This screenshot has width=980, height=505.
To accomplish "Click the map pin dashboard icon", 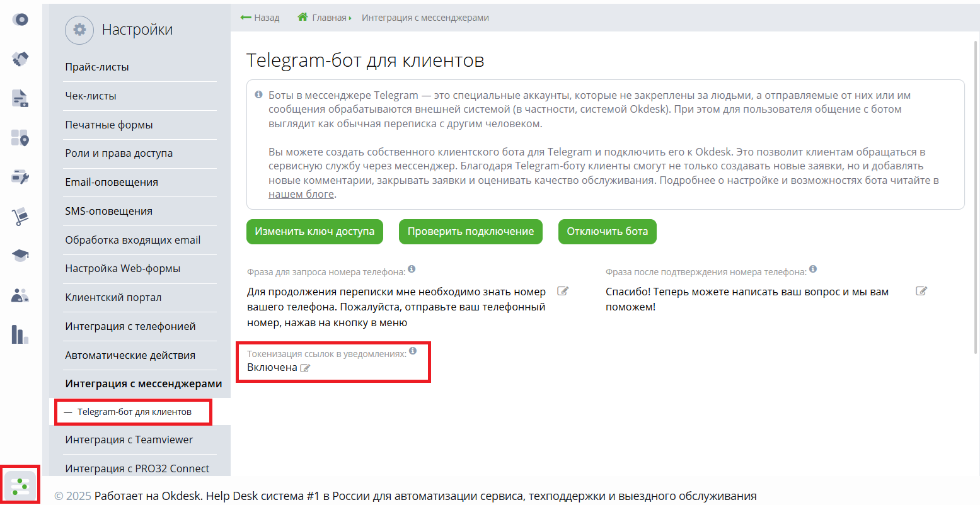I will [20, 138].
